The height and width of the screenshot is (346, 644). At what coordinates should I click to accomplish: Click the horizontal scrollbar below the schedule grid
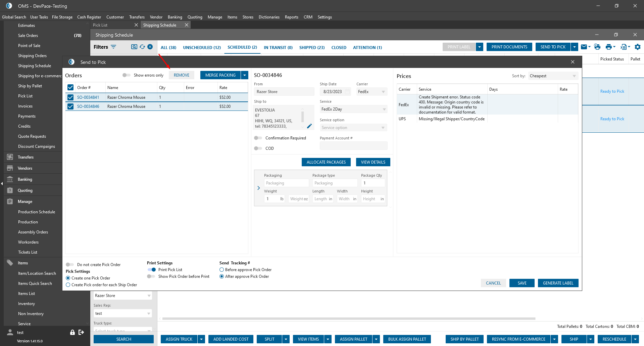(x=348, y=318)
